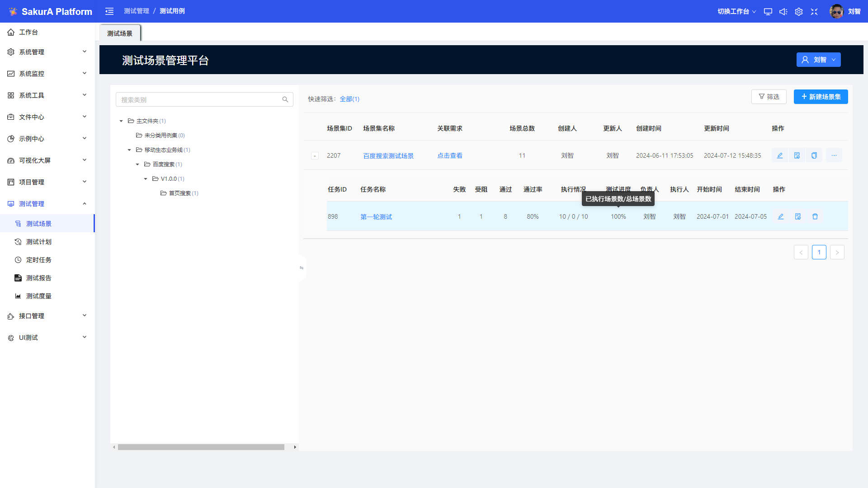The image size is (868, 488).
Task: Open the announcement speaker icon
Action: (783, 12)
